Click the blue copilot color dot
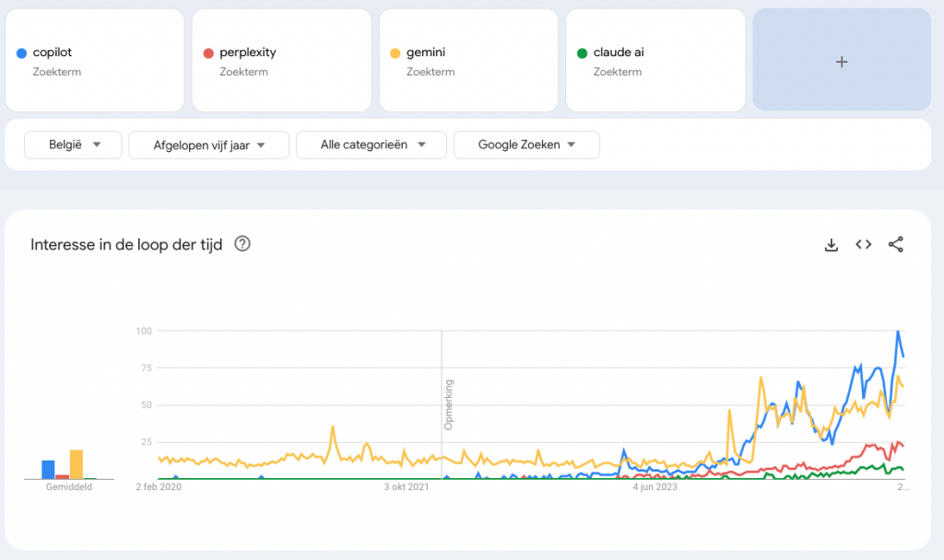 [x=21, y=53]
